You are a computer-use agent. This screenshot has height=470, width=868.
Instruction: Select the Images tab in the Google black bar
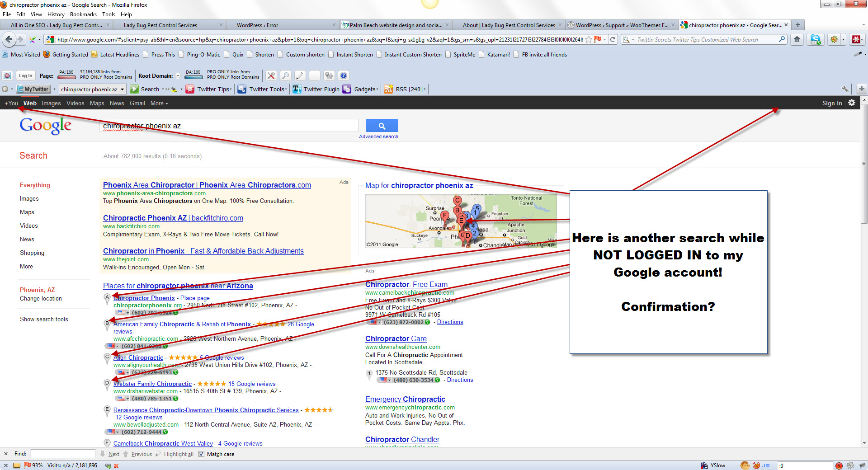point(51,103)
